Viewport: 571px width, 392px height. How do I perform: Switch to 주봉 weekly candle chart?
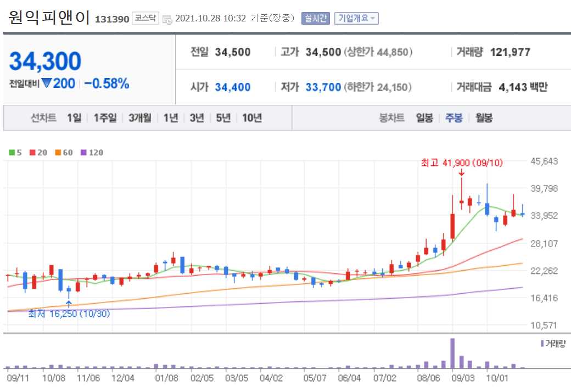click(x=454, y=117)
